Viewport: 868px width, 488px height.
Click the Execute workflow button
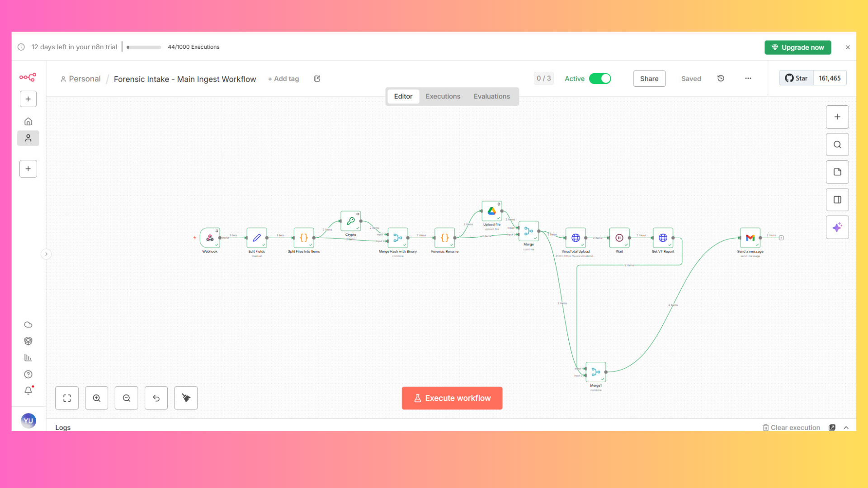(x=452, y=398)
